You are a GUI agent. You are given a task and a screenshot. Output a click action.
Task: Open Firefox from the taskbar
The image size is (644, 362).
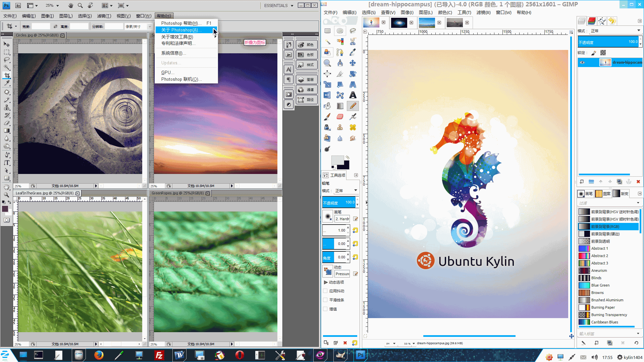(99, 355)
